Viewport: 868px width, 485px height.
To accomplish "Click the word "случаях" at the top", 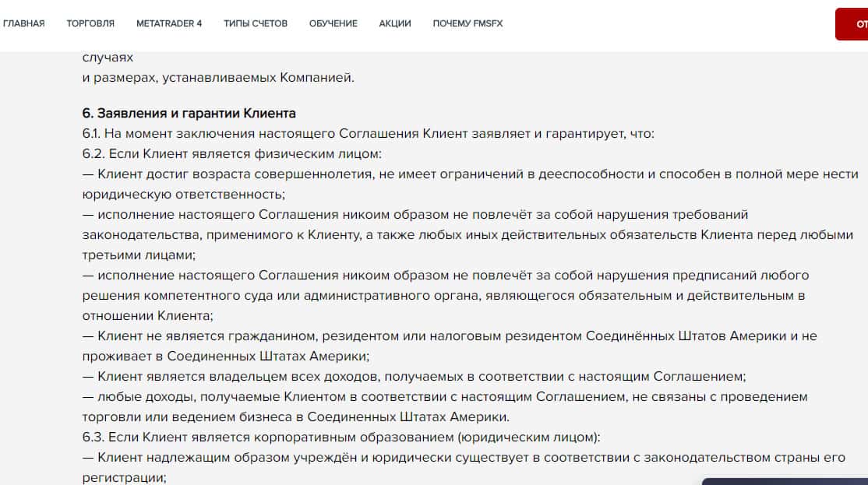I will (108, 58).
